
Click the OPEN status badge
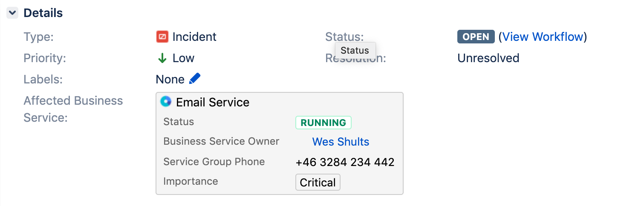476,37
